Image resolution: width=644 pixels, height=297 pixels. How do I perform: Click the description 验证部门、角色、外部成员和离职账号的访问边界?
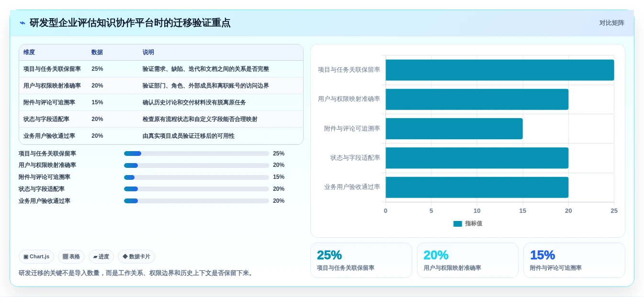(x=206, y=86)
